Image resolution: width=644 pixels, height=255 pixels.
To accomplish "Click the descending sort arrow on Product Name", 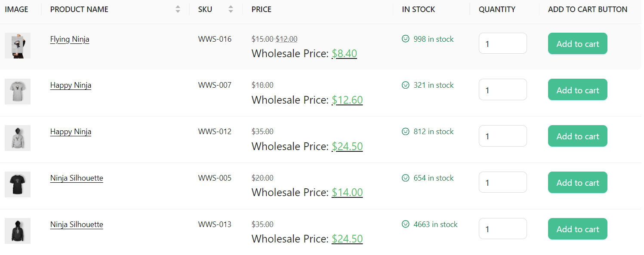I will [x=178, y=11].
